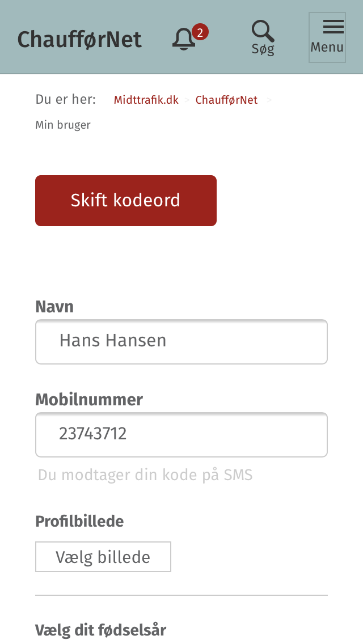Go to the Midttrafik.dk breadcrumb link

(146, 100)
